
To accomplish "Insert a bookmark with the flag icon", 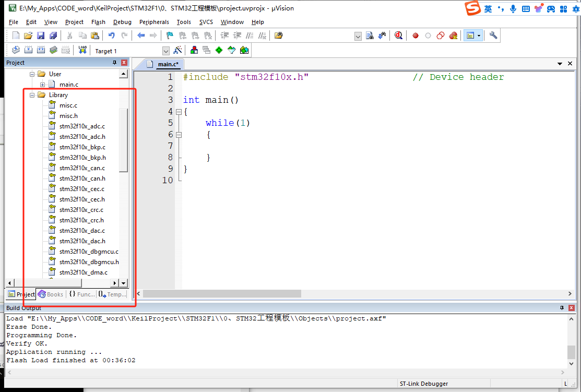I will tap(170, 35).
